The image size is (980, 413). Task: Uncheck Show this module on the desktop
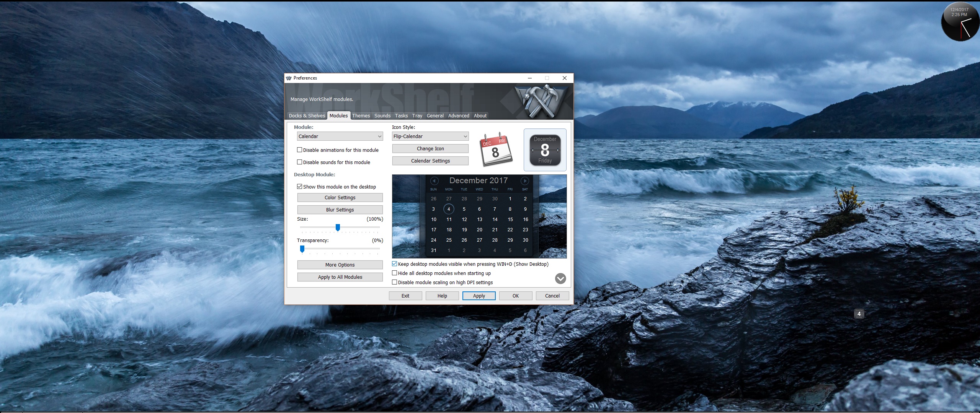coord(300,187)
